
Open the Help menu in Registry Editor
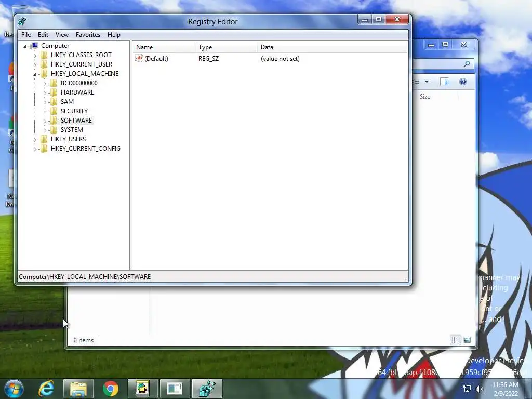[114, 35]
